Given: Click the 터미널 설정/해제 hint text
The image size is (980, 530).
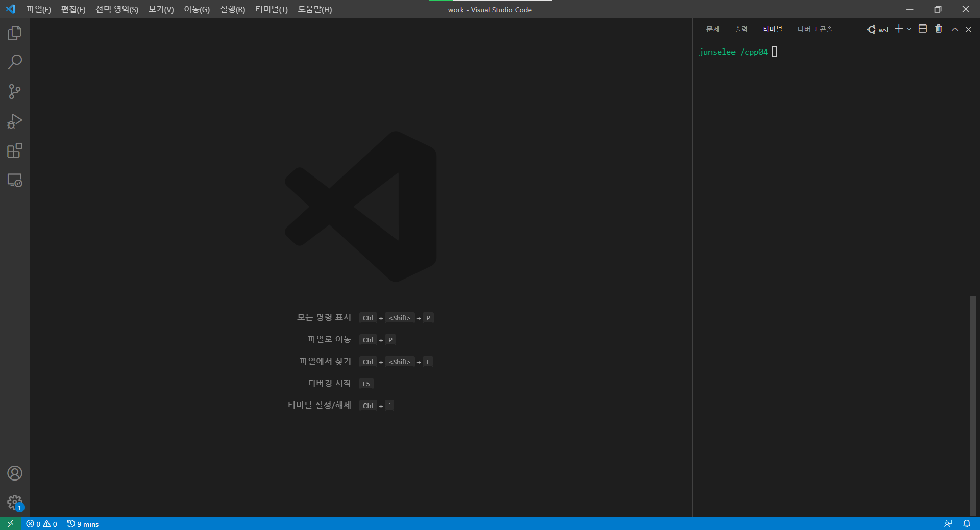Looking at the screenshot, I should coord(320,405).
